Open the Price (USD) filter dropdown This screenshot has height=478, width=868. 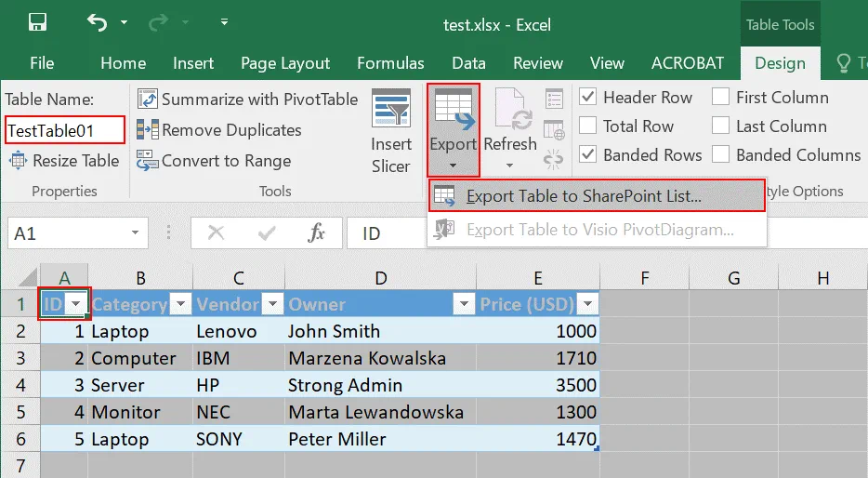tap(587, 304)
